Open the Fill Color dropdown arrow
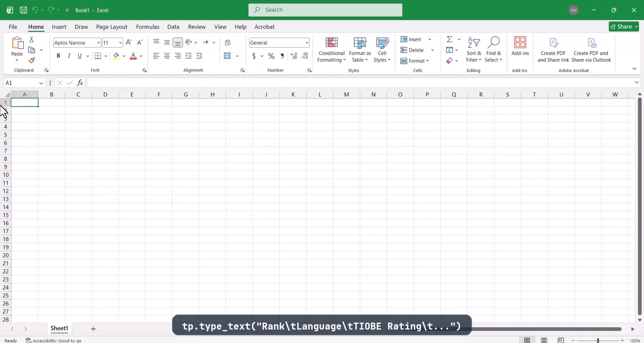This screenshot has width=644, height=343. pos(123,56)
